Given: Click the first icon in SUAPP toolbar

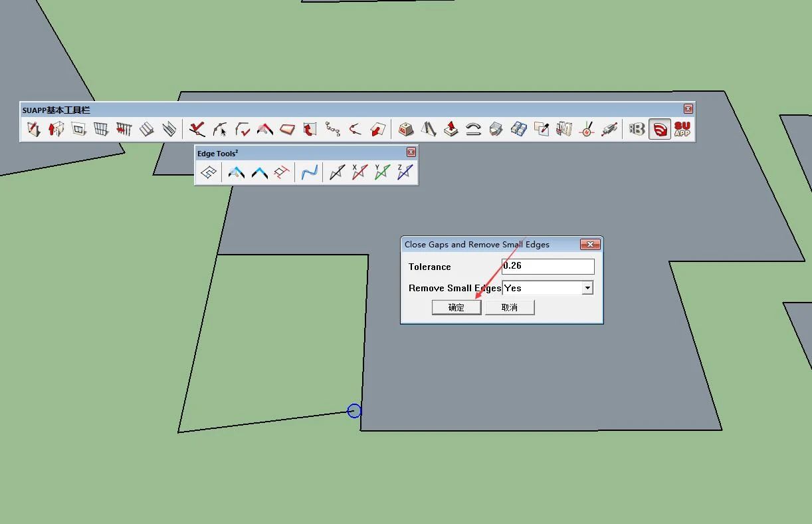Looking at the screenshot, I should pyautogui.click(x=33, y=129).
